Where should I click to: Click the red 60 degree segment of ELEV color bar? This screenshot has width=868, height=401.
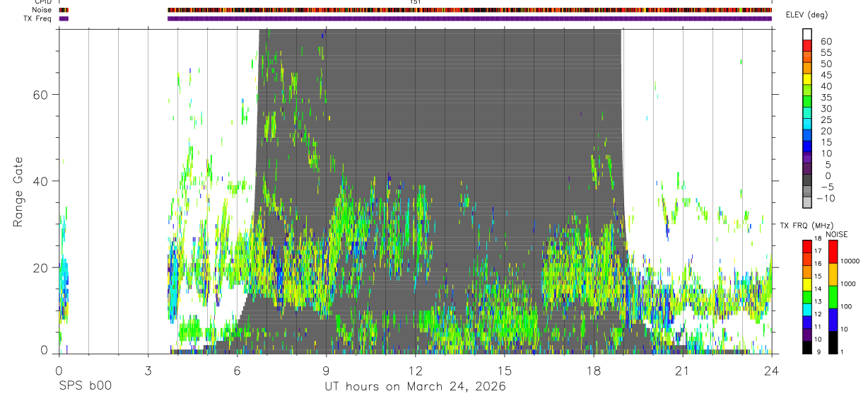807,47
